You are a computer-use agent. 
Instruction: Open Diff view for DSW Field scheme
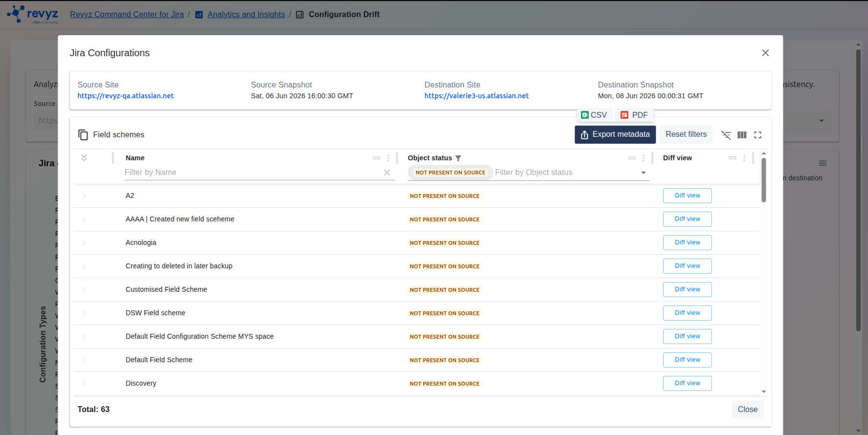687,313
